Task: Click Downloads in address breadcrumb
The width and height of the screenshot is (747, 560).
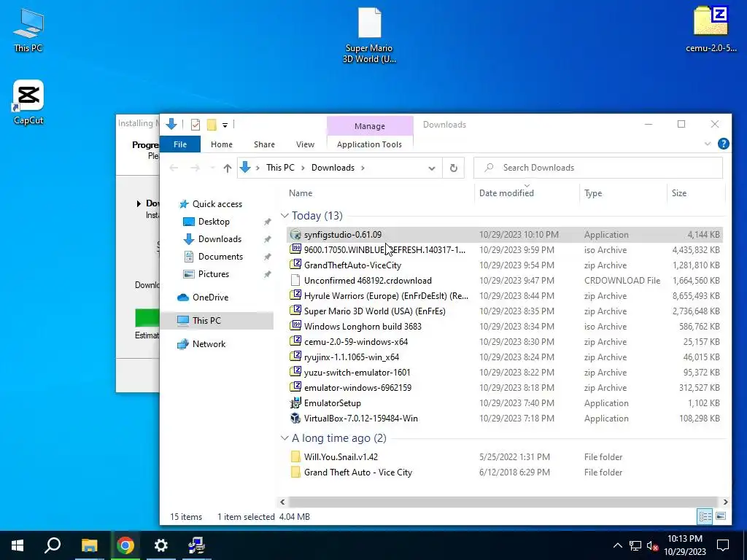Action: click(333, 168)
